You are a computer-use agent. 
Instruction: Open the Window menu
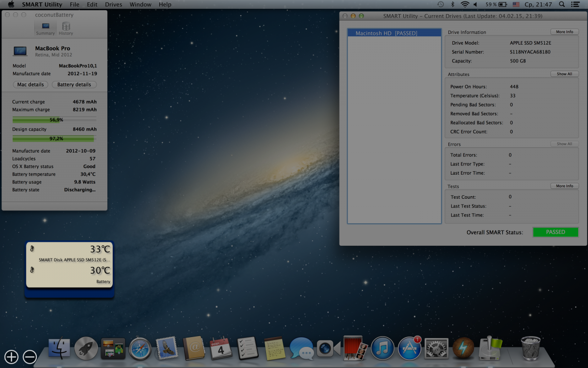[x=141, y=4]
